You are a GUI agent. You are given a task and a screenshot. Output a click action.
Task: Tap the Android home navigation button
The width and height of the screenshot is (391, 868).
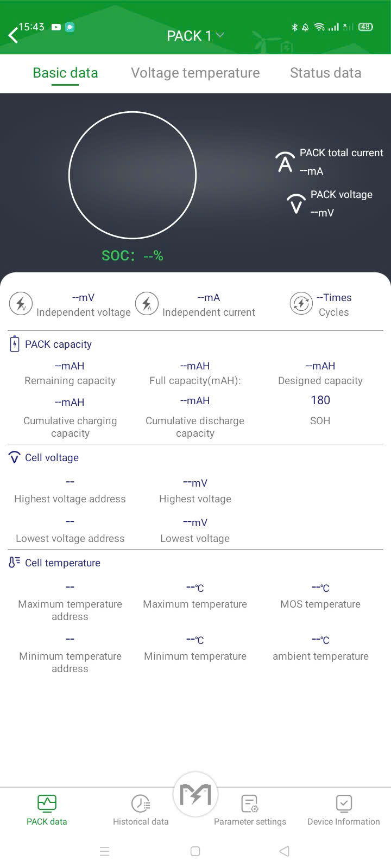195,851
